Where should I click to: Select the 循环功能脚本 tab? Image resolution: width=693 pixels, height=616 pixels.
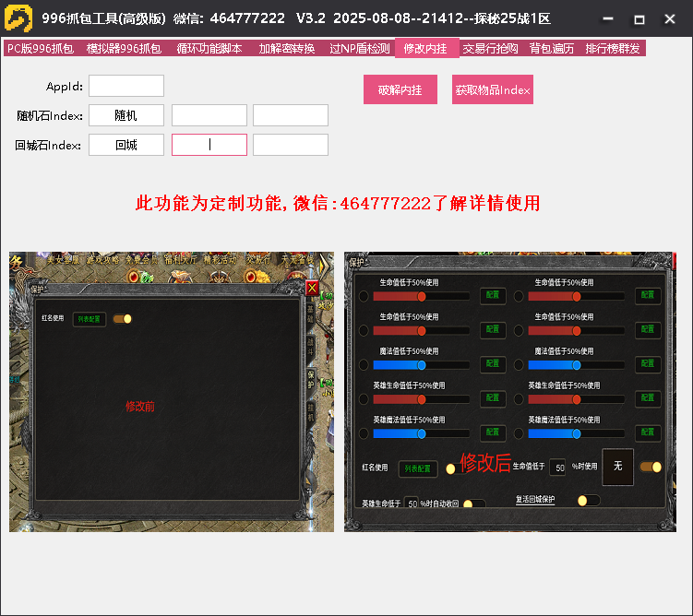[x=209, y=48]
